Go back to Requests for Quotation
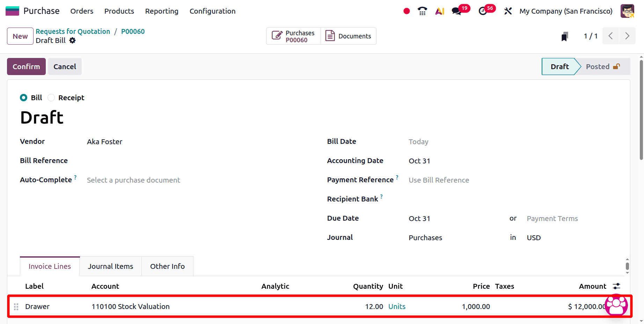Viewport: 644px width, 324px height. pos(73,31)
